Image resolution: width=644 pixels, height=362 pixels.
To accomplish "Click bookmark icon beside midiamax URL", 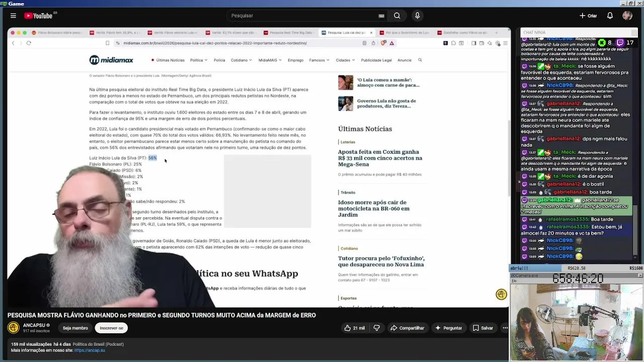I will pos(108,43).
